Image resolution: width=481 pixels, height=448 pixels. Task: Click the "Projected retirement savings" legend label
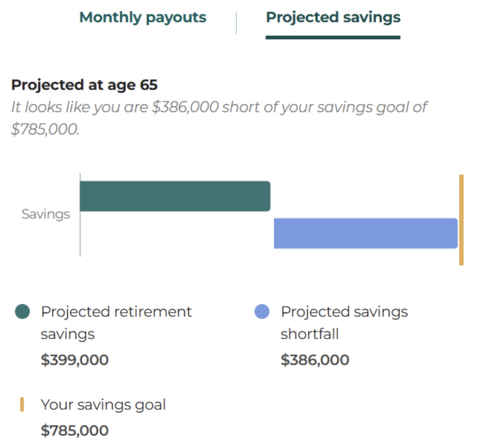[116, 322]
